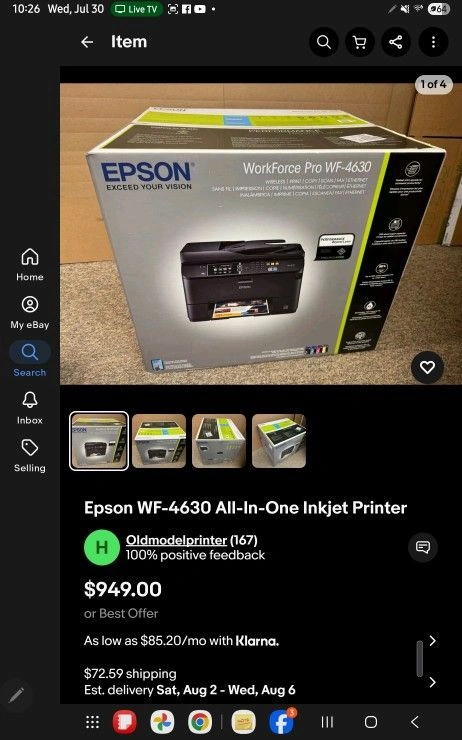The height and width of the screenshot is (740, 462).
Task: View the second product photo thumbnail
Action: point(159,441)
